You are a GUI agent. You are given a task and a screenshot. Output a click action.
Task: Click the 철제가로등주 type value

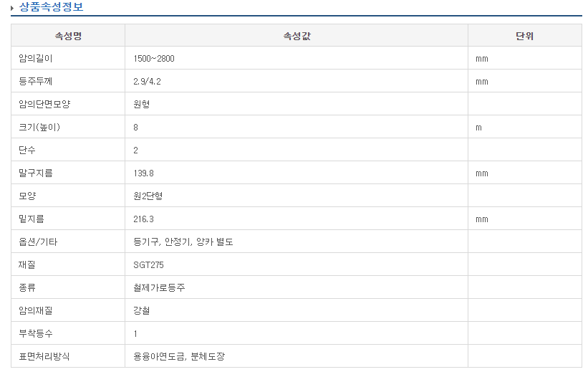[160, 288]
